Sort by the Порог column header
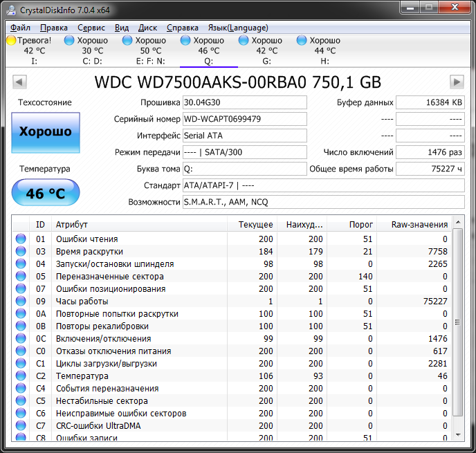The image size is (476, 453). point(351,225)
